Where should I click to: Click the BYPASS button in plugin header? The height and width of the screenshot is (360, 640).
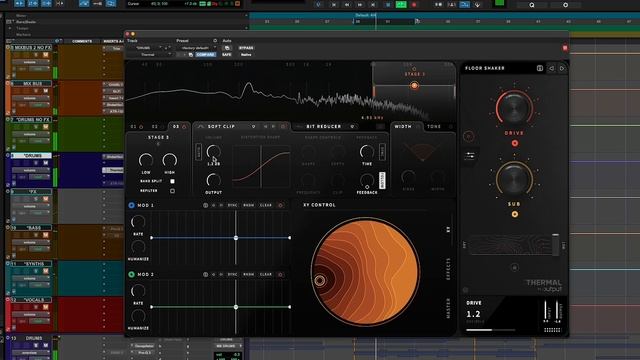click(x=246, y=48)
